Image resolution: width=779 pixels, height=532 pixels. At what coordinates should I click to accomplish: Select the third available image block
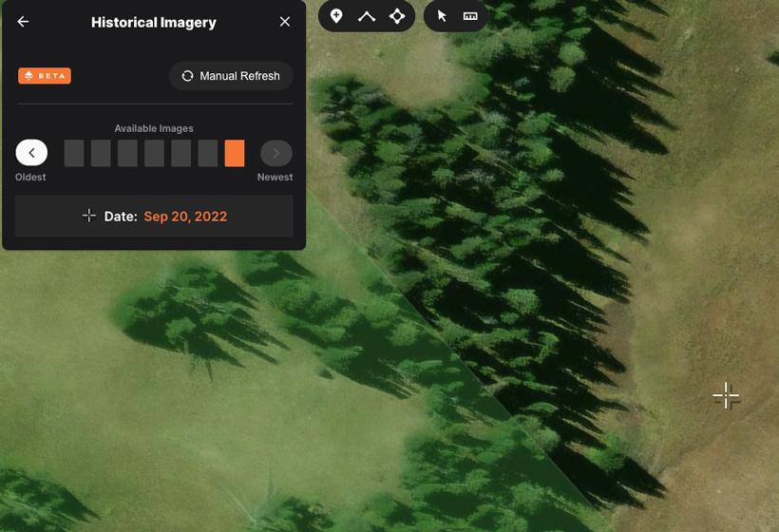tap(127, 153)
